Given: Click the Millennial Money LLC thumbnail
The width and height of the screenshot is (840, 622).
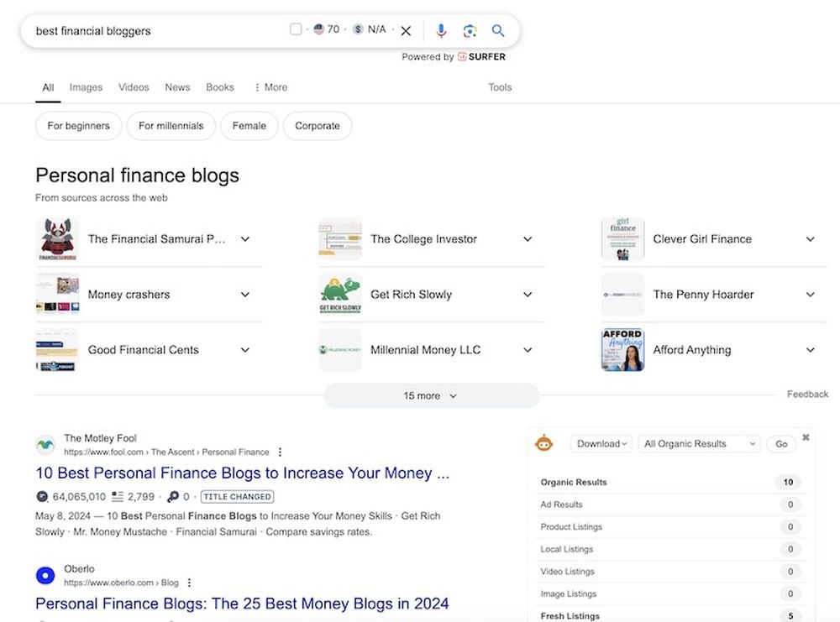Looking at the screenshot, I should (x=340, y=350).
